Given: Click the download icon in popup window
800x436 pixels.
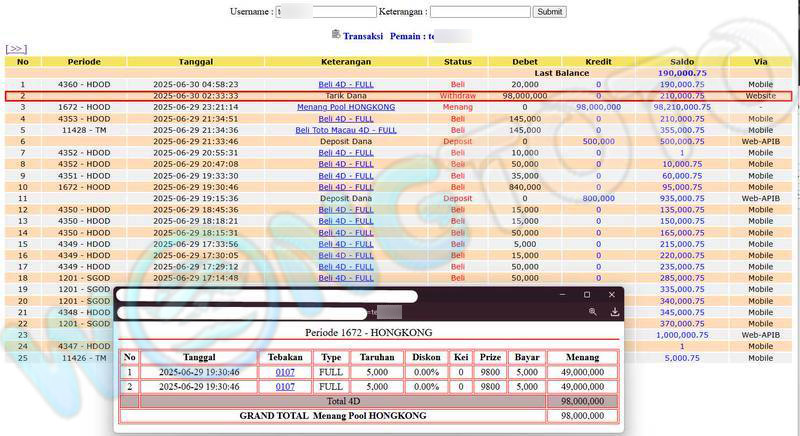Looking at the screenshot, I should click(614, 312).
